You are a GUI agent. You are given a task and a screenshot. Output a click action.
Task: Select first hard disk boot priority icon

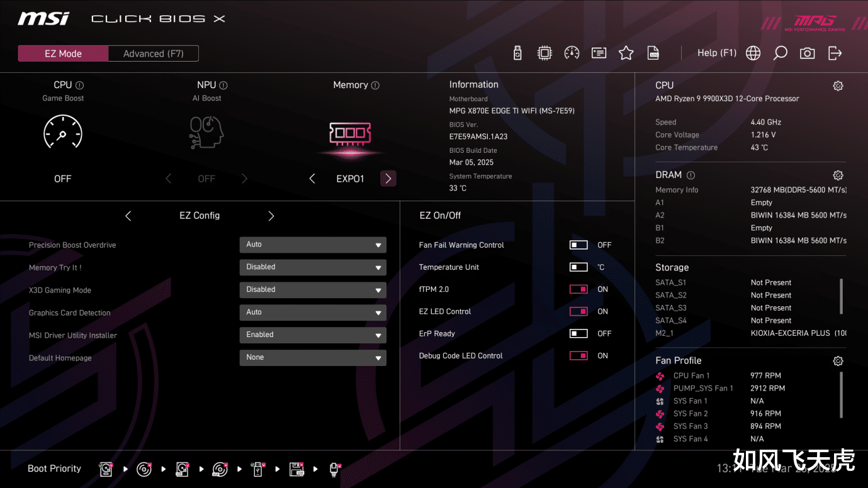pyautogui.click(x=106, y=469)
